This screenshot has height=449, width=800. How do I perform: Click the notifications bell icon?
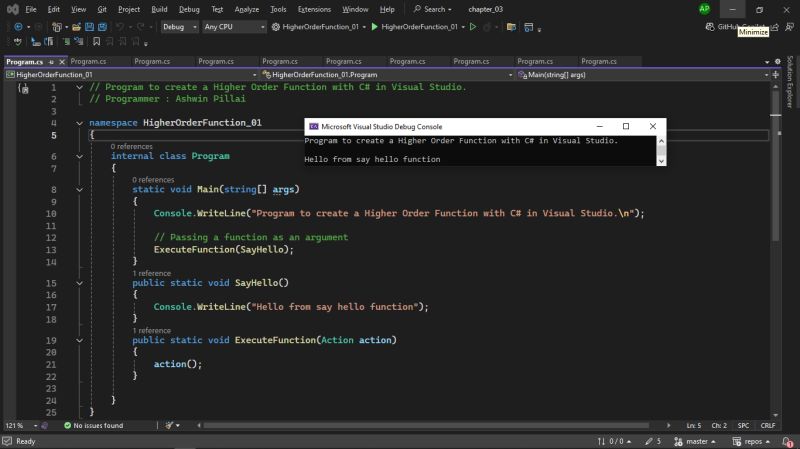coord(787,441)
